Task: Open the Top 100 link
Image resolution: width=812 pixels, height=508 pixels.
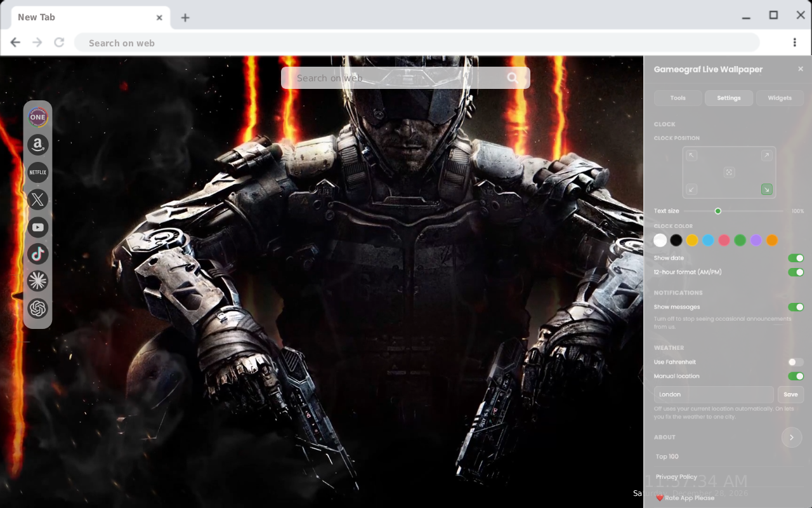Action: [x=667, y=457]
